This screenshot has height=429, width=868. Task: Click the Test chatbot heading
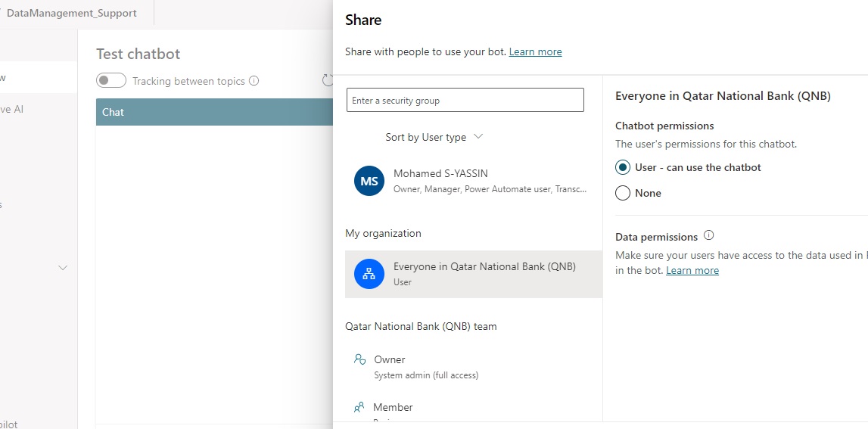tap(138, 54)
